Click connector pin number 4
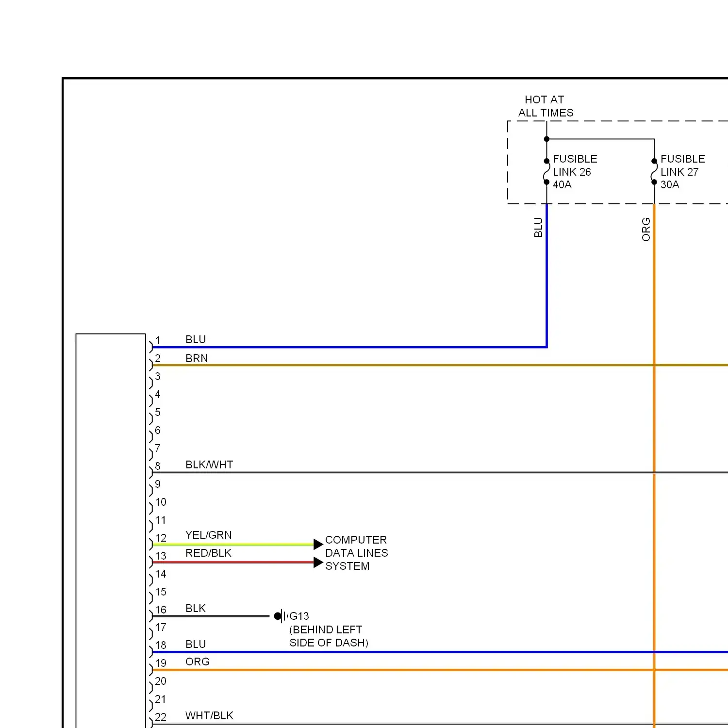This screenshot has height=728, width=728. click(x=158, y=394)
